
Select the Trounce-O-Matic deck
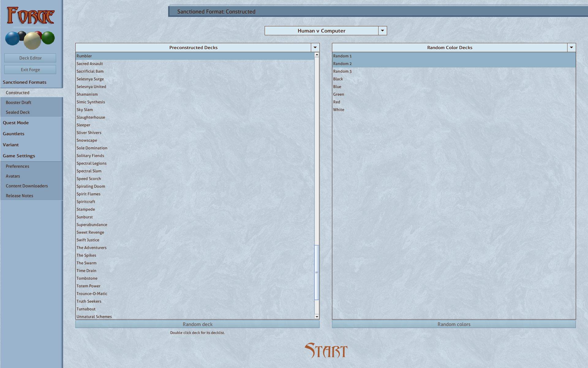[x=92, y=293]
